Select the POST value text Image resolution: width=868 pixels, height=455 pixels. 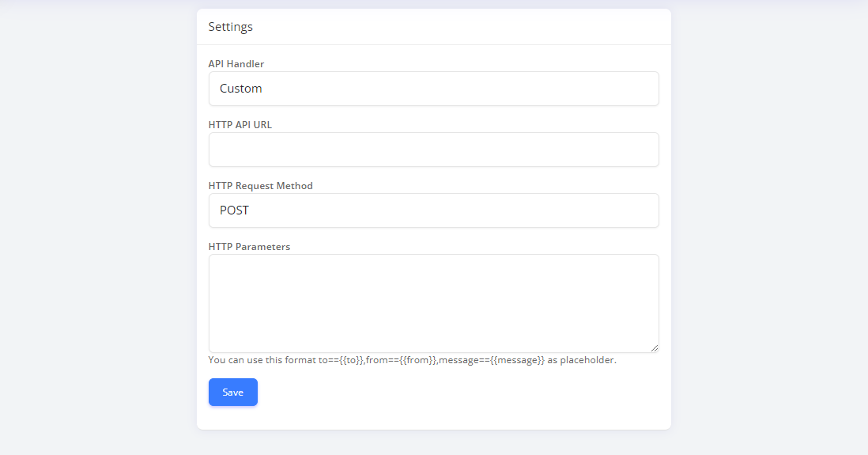(234, 210)
